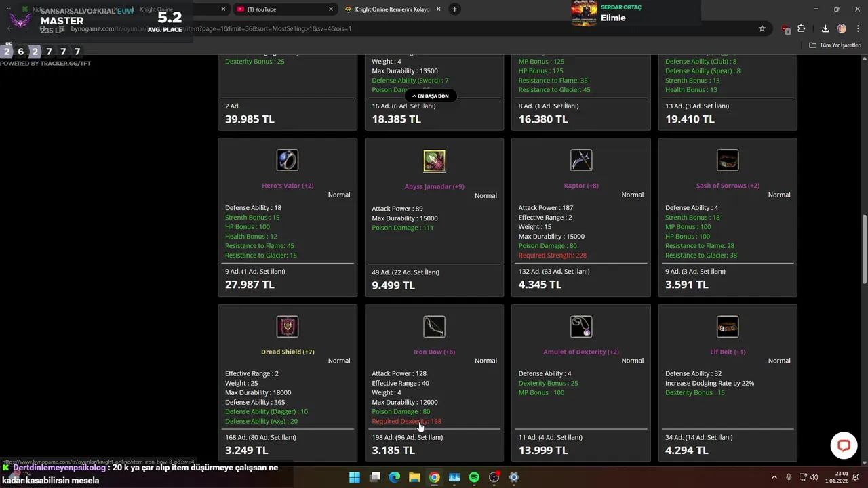
Task: Switch to the Knight Online Itemlerini tab
Action: 393,9
